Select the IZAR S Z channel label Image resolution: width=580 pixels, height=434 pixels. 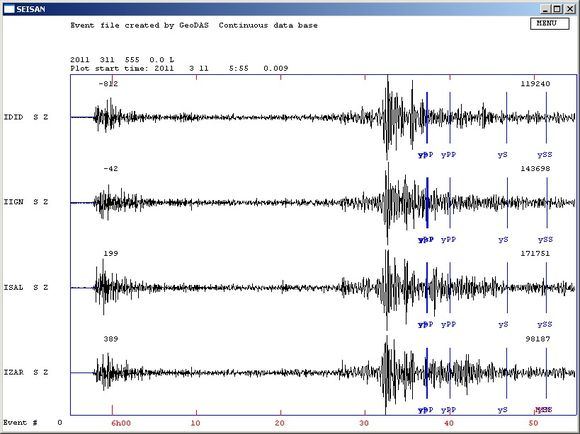point(26,373)
